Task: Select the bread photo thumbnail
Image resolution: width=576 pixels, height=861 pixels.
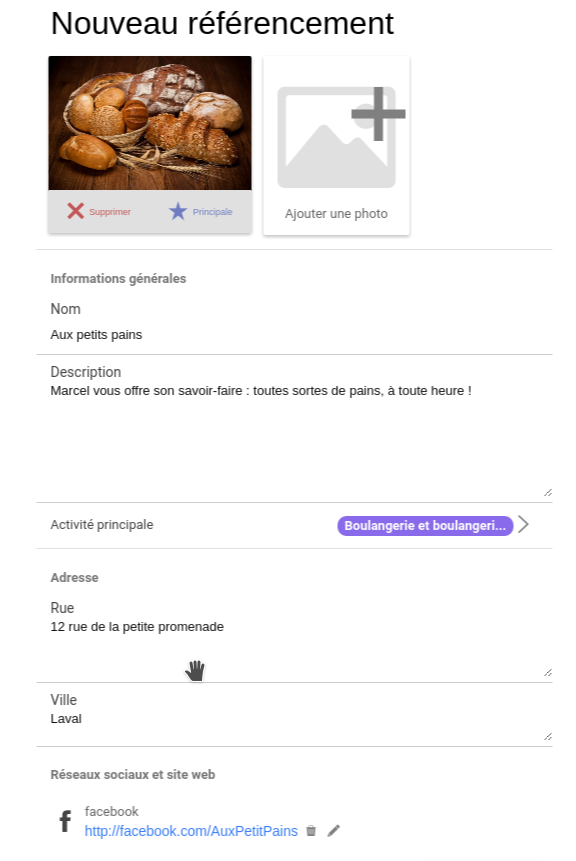Action: (x=150, y=123)
